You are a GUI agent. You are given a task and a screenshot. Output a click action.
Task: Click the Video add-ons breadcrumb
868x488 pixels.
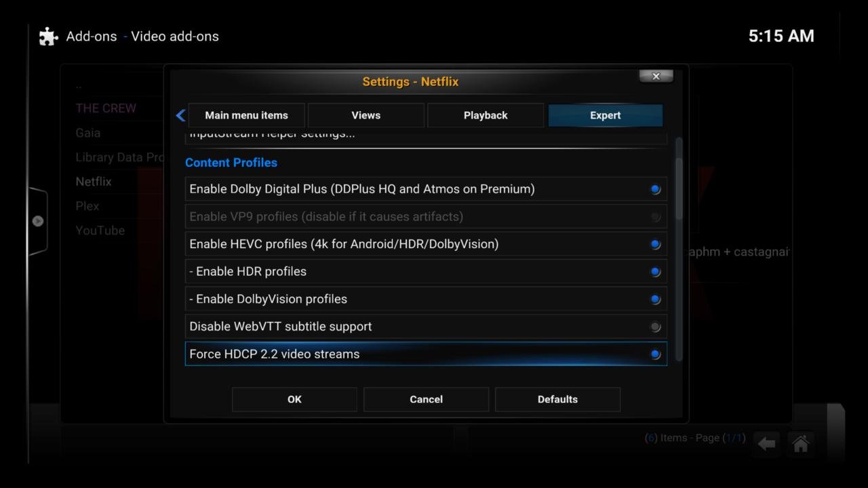point(175,37)
